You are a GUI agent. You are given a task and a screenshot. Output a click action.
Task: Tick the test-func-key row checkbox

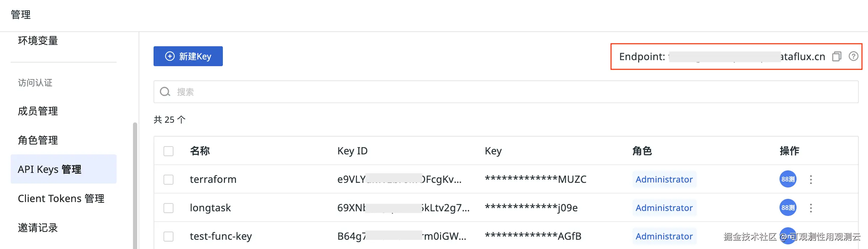pos(168,237)
